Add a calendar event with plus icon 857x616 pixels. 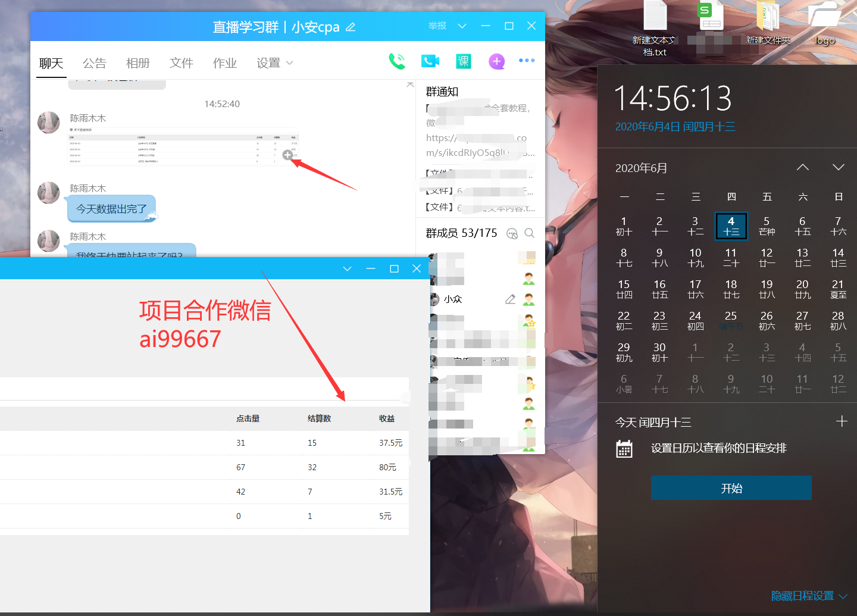842,421
